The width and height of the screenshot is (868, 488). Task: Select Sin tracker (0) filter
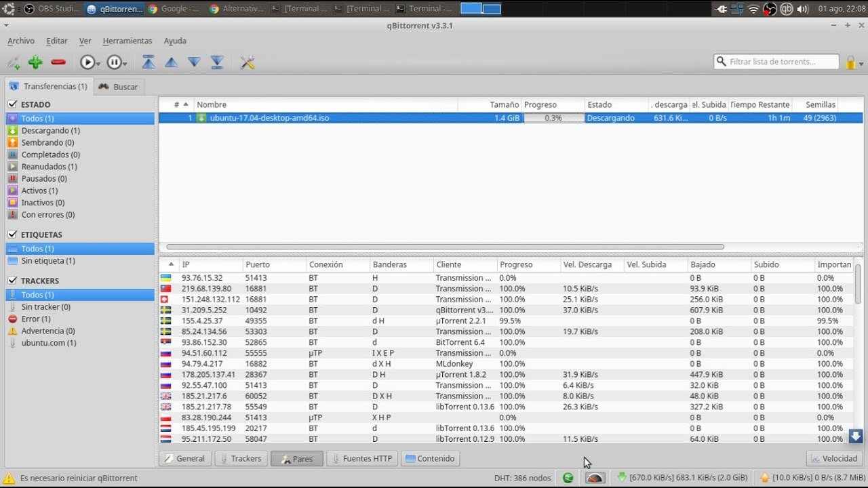[80, 306]
